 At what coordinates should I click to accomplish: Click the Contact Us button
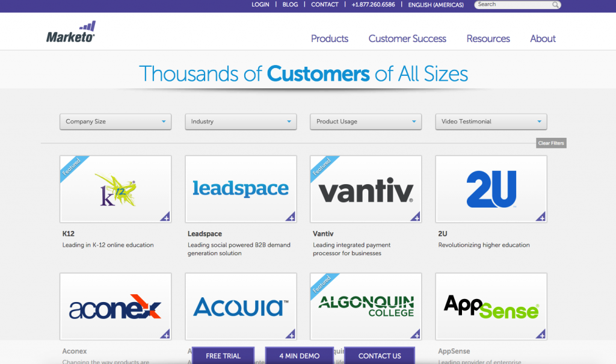(380, 356)
